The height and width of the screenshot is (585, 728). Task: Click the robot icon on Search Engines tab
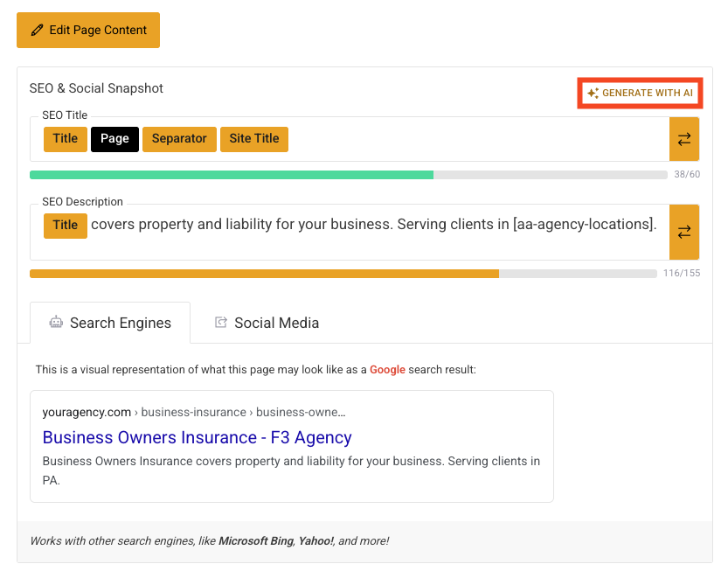point(56,323)
